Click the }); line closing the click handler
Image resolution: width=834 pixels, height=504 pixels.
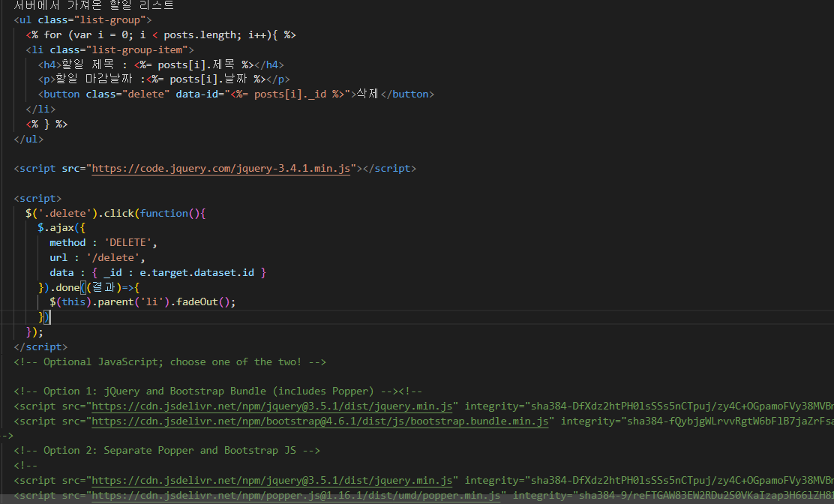[x=34, y=331]
